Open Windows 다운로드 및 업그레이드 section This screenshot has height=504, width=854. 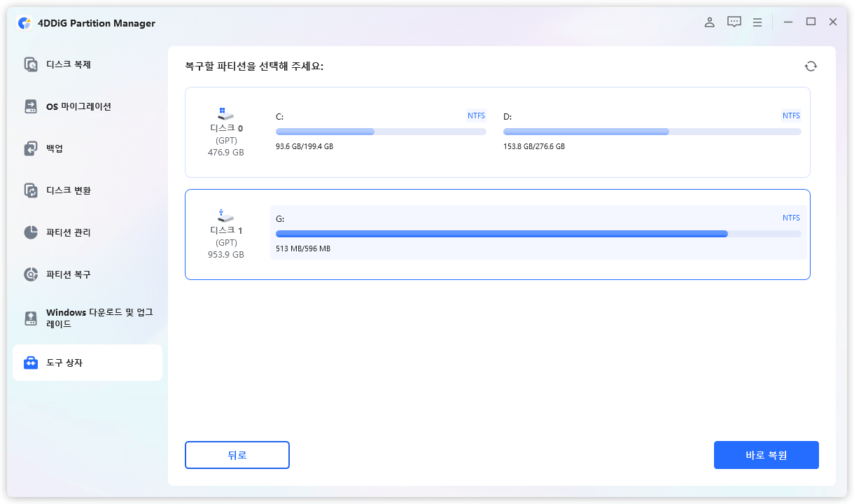[x=77, y=318]
